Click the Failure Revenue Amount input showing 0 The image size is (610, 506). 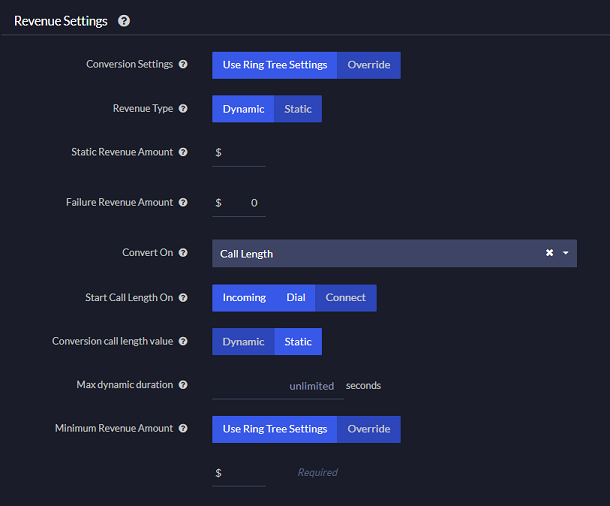(239, 203)
